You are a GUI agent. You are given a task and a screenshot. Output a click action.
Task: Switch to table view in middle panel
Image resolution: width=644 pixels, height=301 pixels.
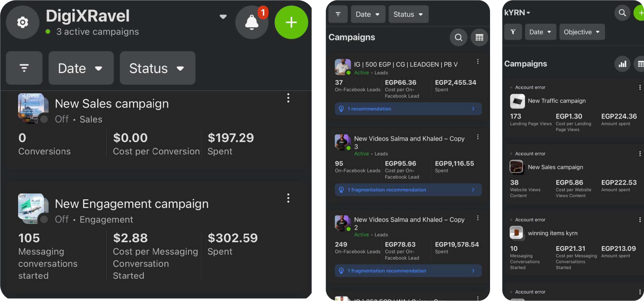pos(479,37)
